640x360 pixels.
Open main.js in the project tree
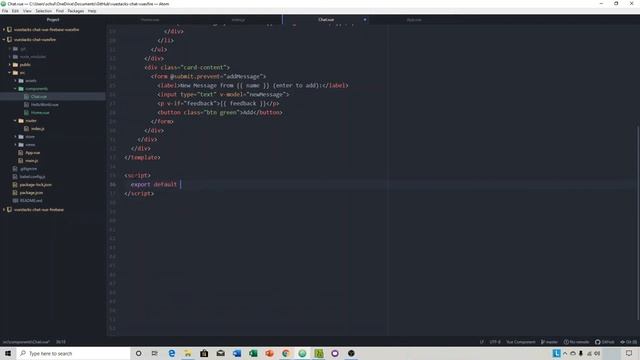32,161
